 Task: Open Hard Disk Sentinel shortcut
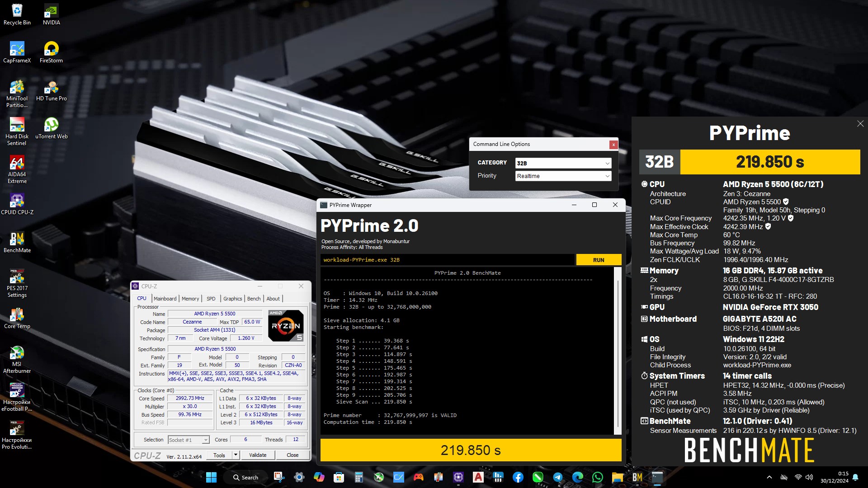click(x=17, y=131)
